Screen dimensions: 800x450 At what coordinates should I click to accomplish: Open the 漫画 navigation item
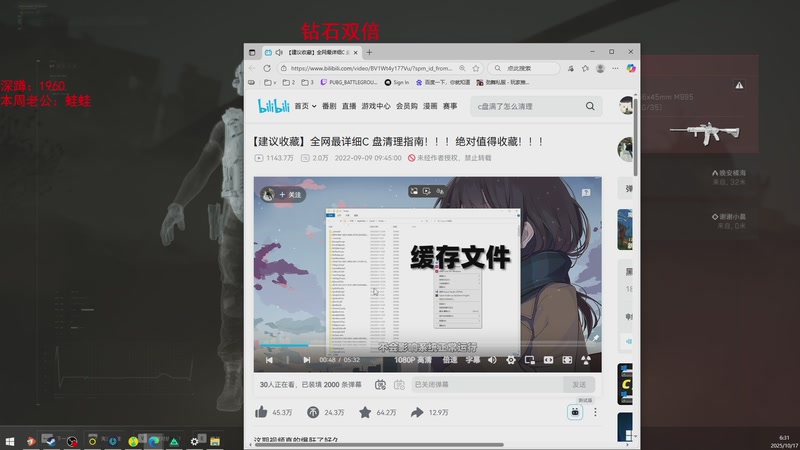(x=430, y=106)
